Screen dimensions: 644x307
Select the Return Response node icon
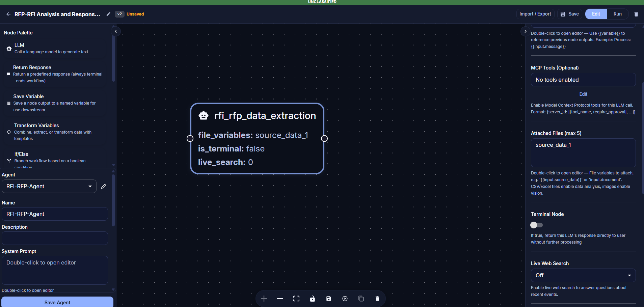tap(8, 74)
